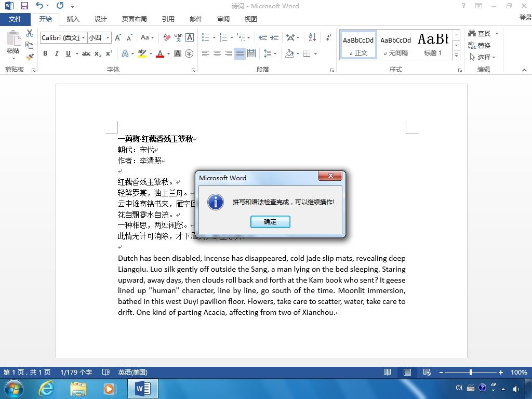The image size is (532, 399).
Task: Clear all formatting with the eraser icon
Action: [x=167, y=37]
